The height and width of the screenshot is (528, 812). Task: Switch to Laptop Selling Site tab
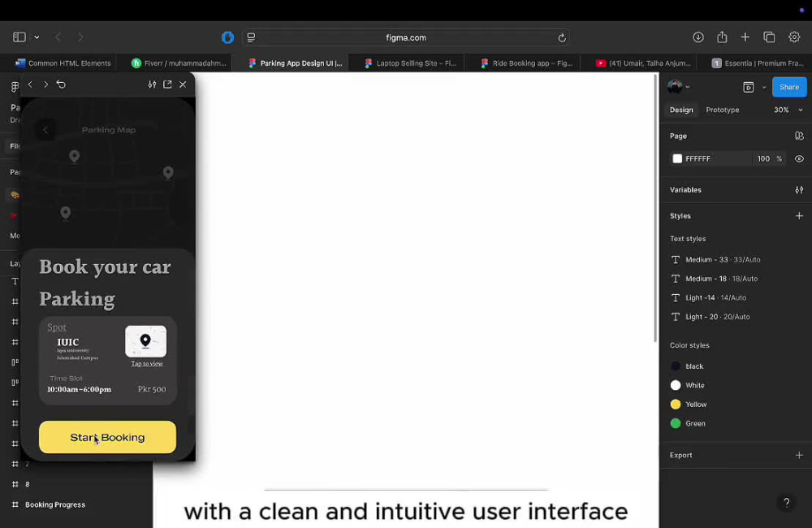coord(411,63)
